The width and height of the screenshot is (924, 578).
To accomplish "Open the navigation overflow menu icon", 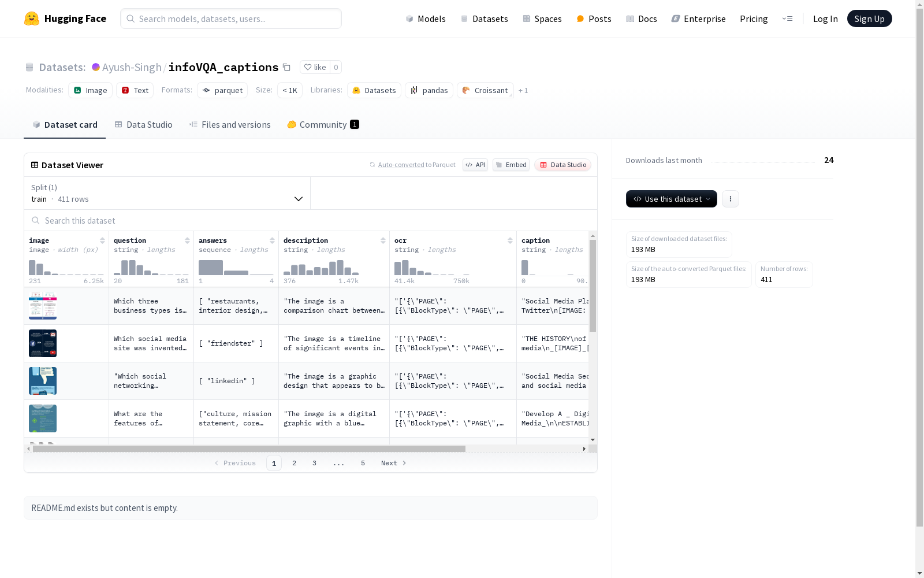I will click(x=787, y=18).
